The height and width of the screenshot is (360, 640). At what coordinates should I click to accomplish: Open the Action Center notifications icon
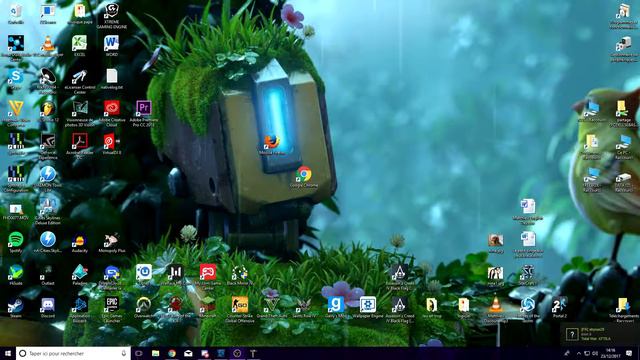pos(629,353)
